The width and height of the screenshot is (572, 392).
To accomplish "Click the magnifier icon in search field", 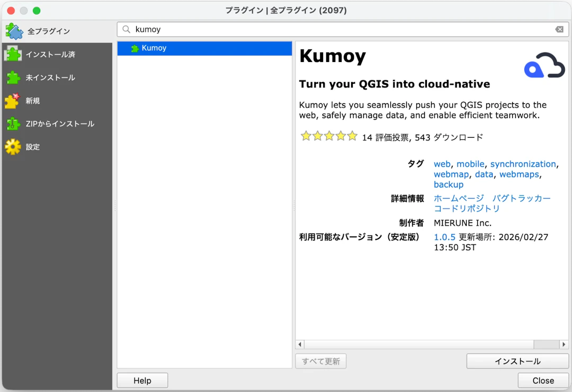I will pos(126,29).
